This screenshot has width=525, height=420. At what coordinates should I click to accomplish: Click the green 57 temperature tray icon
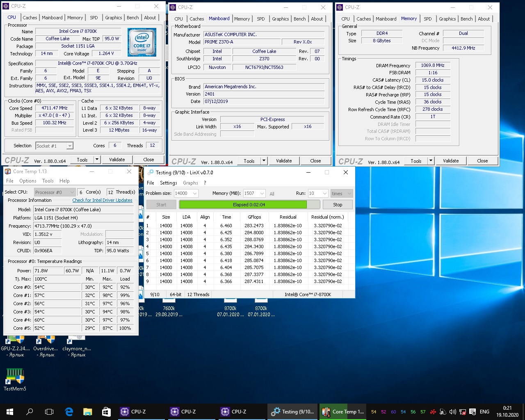tap(423, 412)
